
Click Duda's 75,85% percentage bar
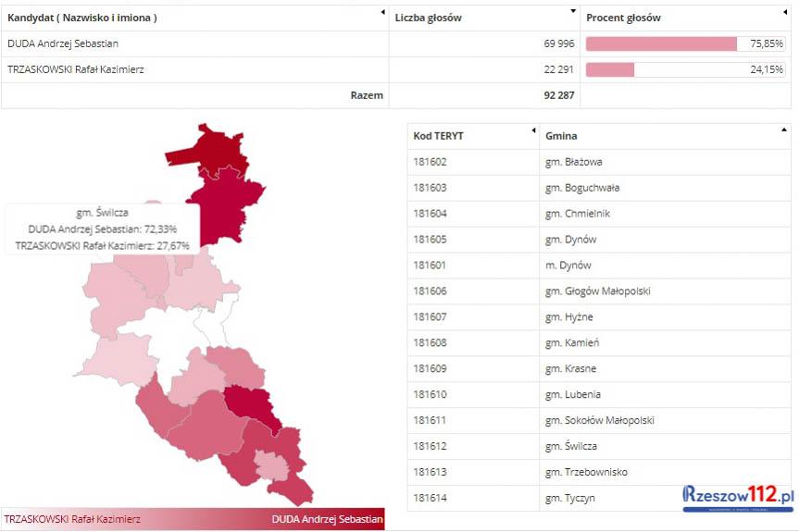(661, 43)
